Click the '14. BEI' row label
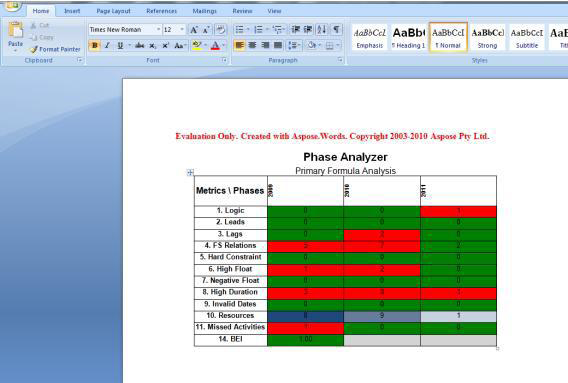 [230, 340]
